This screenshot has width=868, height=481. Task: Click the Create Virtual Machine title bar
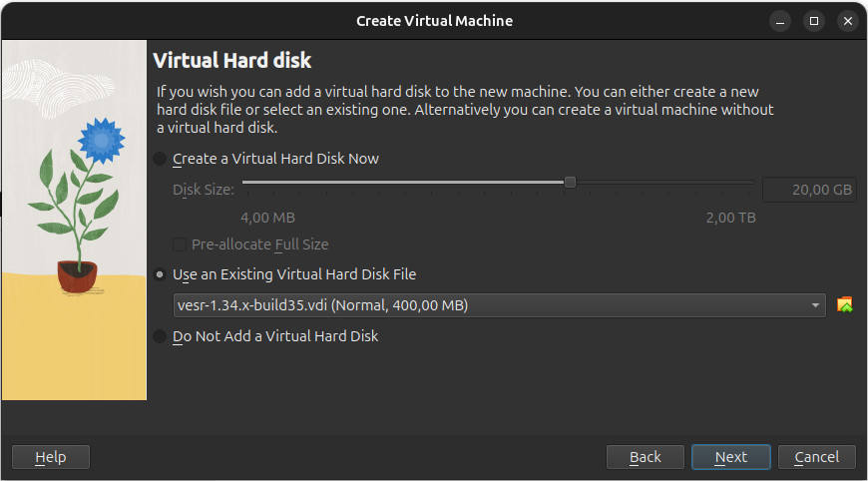click(x=434, y=20)
